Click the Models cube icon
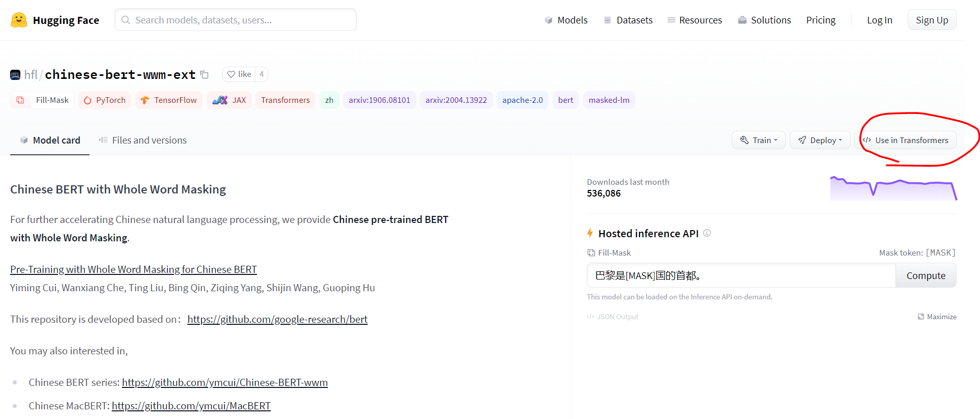The width and height of the screenshot is (980, 419). 549,20
